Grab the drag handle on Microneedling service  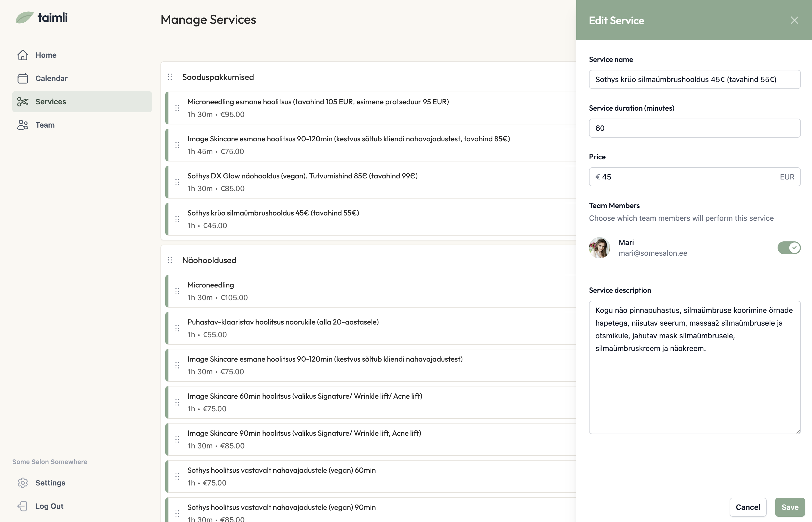point(178,291)
